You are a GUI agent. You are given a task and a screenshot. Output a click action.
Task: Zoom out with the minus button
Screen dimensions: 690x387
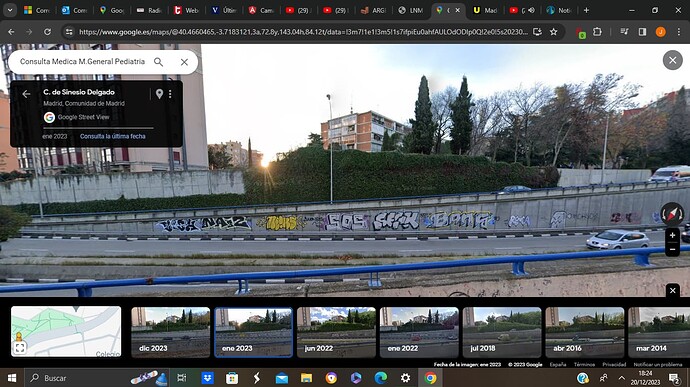point(672,249)
